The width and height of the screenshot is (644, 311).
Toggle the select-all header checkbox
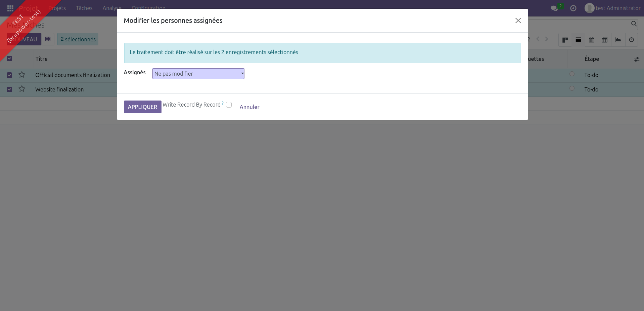(9, 59)
